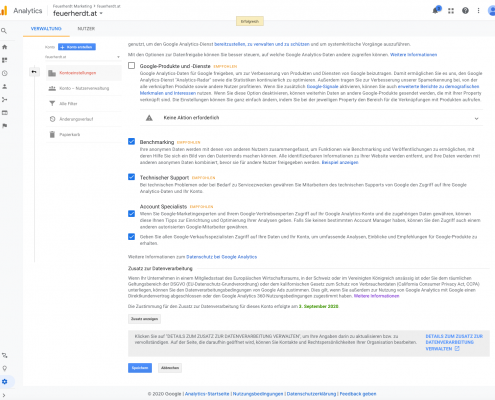The height and width of the screenshot is (400, 495).
Task: Click the Änderungsverlauf history icon
Action: click(x=52, y=119)
